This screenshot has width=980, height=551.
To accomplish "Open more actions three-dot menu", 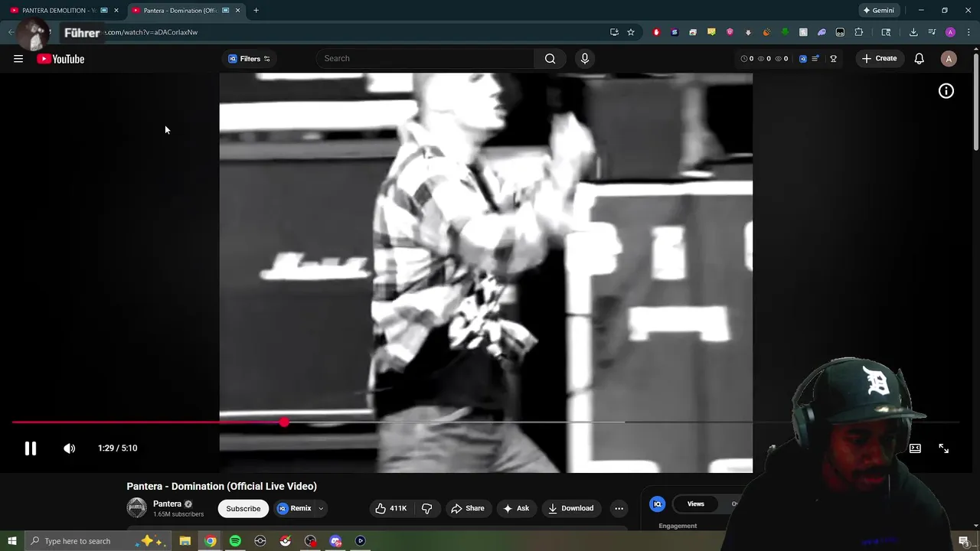I will [x=619, y=508].
